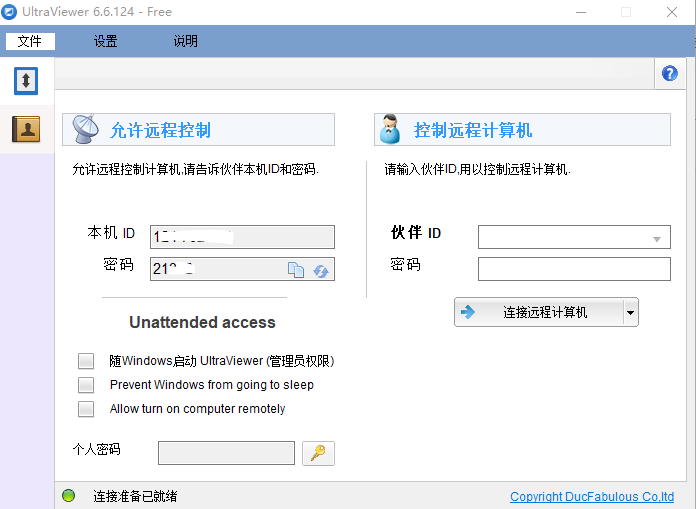
Task: Check Allow turn on computer remotely
Action: coord(87,409)
